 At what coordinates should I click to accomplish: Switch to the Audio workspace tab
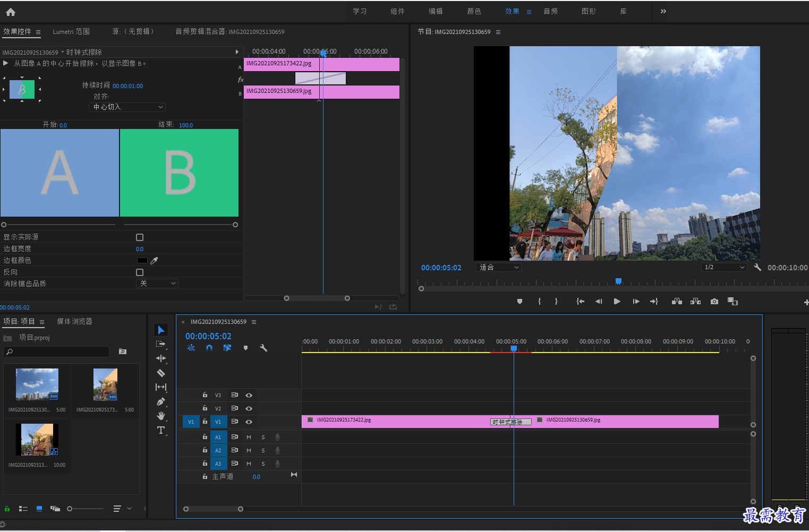[550, 11]
